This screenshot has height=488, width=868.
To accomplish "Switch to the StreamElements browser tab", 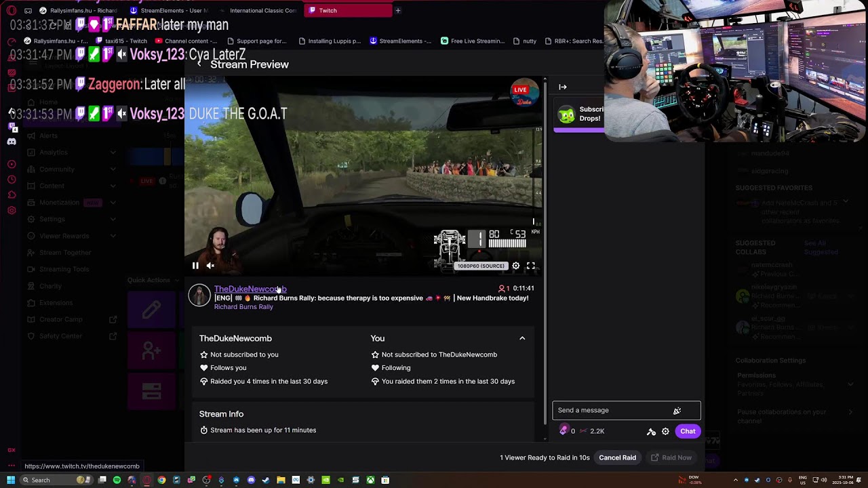I will click(170, 10).
